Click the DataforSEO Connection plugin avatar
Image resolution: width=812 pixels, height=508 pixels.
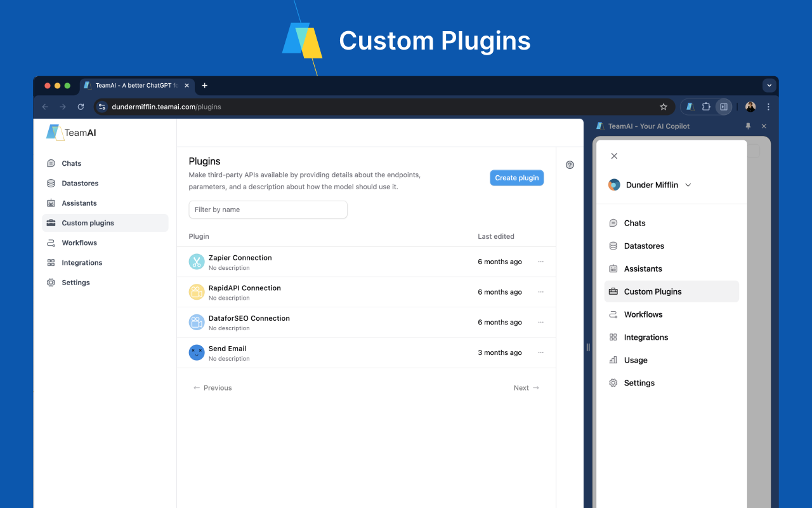click(197, 322)
